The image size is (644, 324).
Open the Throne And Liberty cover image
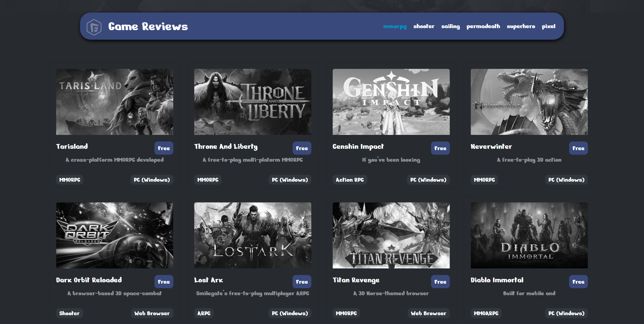click(x=253, y=102)
